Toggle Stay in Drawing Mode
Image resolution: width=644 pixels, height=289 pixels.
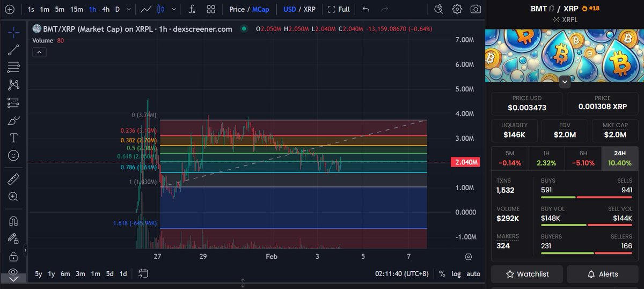[x=14, y=238]
